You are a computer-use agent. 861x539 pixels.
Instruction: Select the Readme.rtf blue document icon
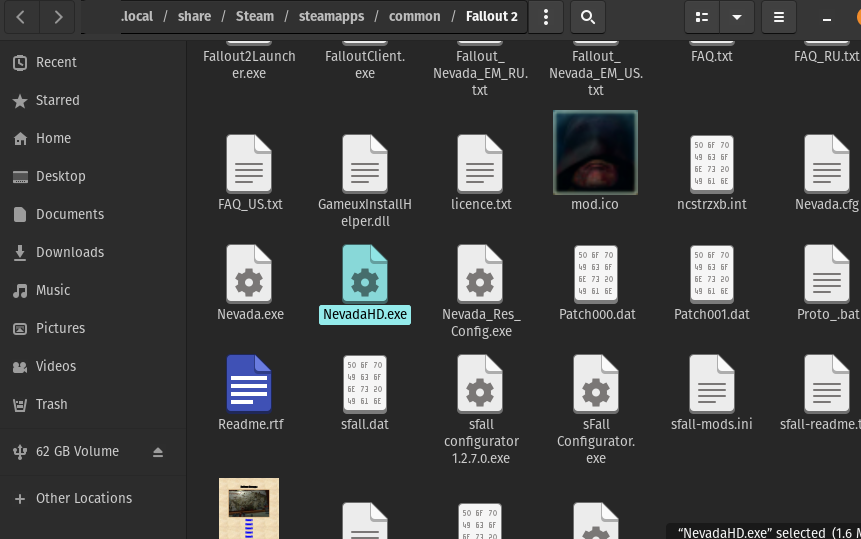click(x=249, y=383)
